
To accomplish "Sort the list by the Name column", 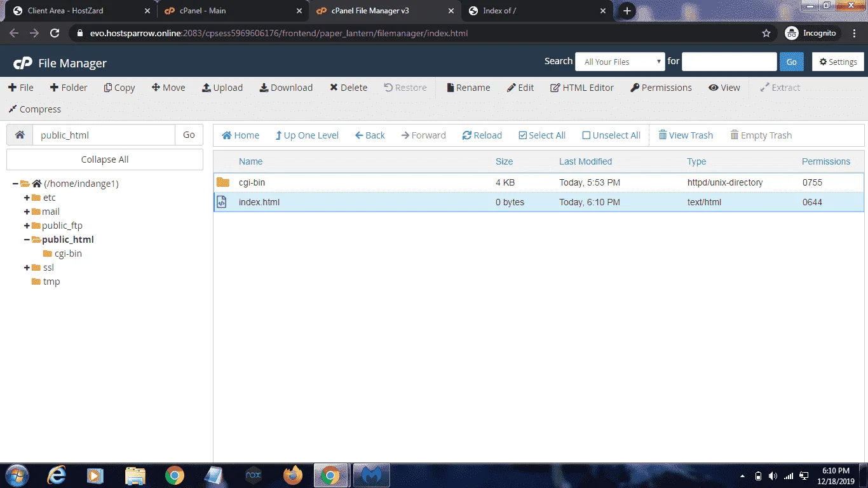I will [x=251, y=161].
